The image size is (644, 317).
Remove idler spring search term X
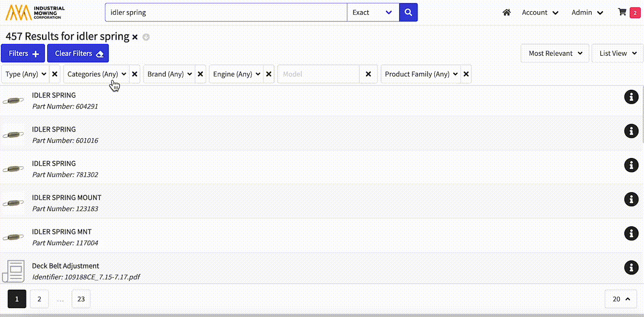(135, 37)
